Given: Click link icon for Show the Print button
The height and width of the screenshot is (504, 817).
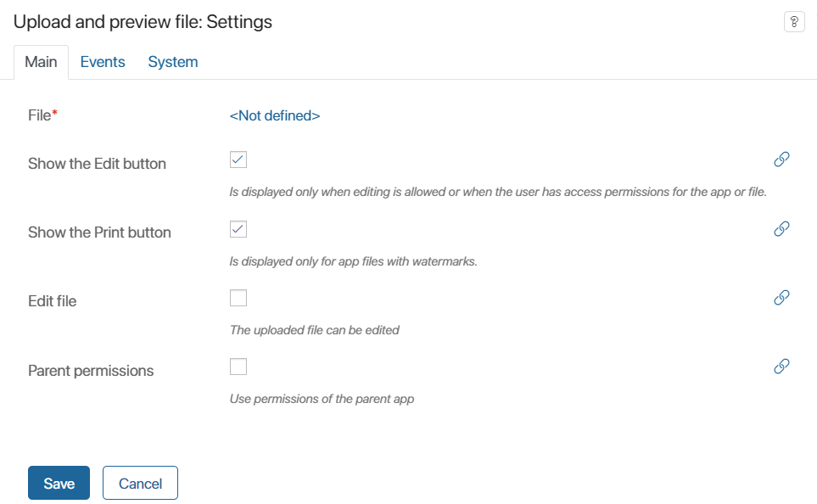Looking at the screenshot, I should 781,228.
